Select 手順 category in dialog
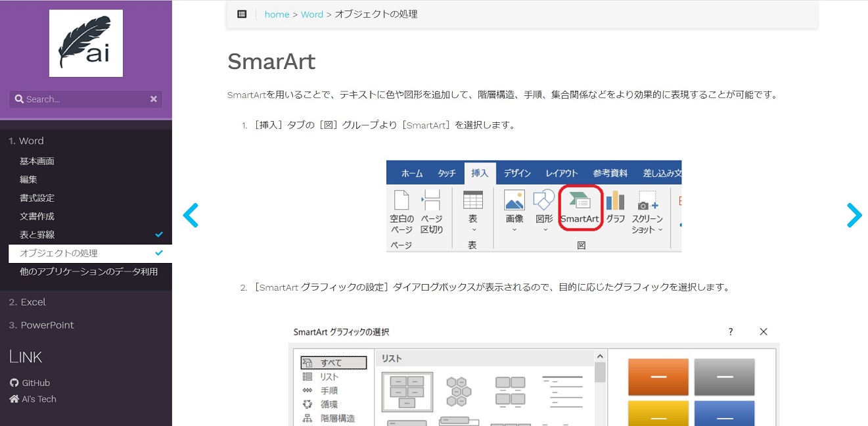The height and width of the screenshot is (426, 868). tap(329, 390)
